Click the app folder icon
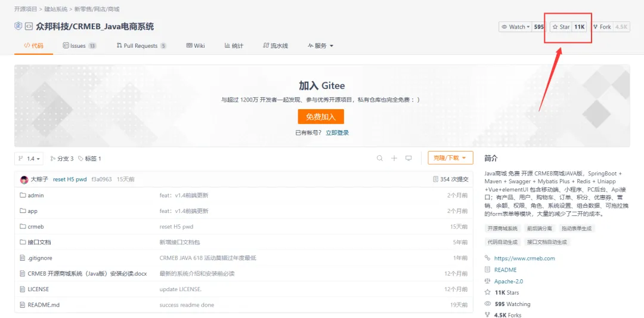Screen dimensions: 644x318 (23, 211)
